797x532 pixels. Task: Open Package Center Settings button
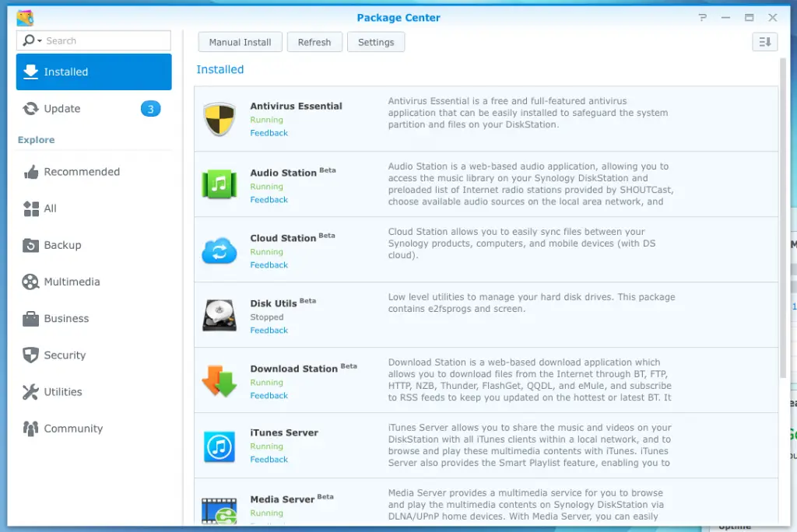376,42
